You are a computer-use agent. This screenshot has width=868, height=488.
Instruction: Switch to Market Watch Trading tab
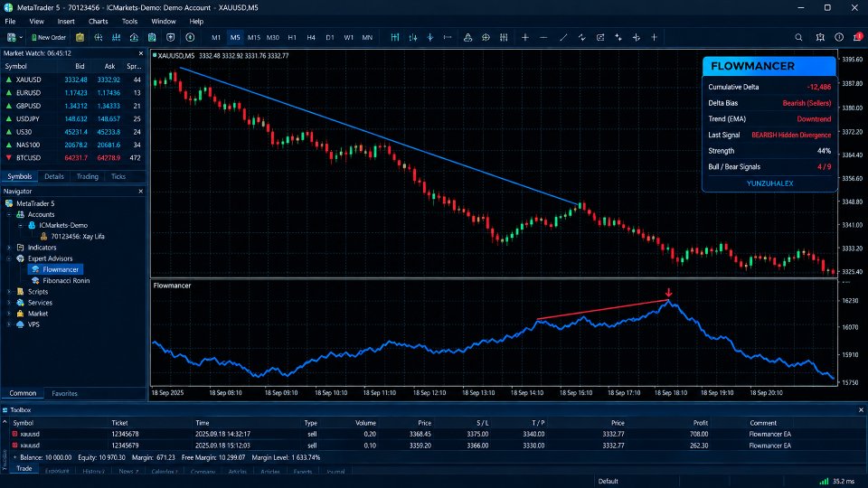pos(88,176)
